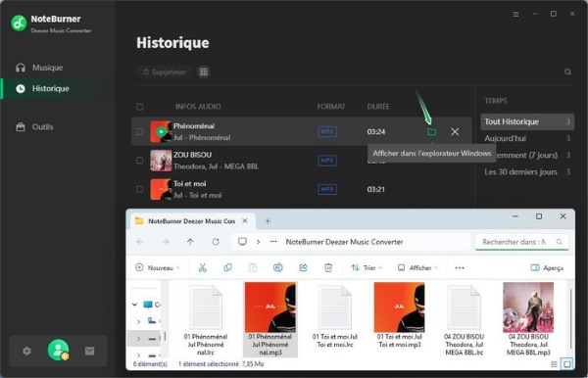The image size is (588, 378).
Task: Focus the Rechercher dans search field
Action: [x=522, y=243]
